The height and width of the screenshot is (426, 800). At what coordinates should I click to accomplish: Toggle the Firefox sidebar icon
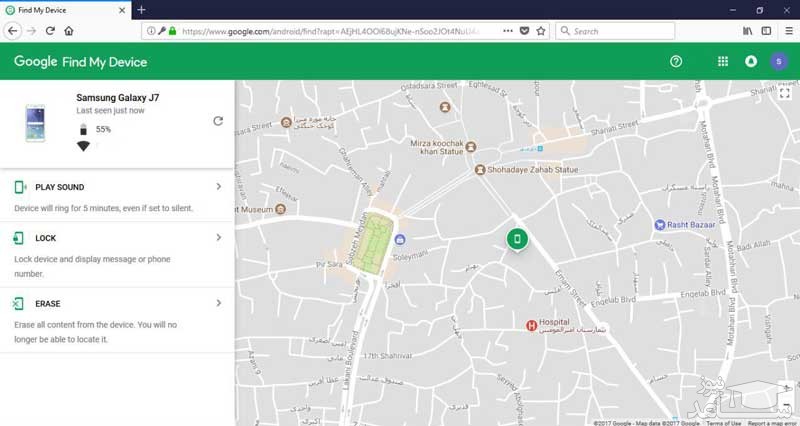tap(766, 31)
